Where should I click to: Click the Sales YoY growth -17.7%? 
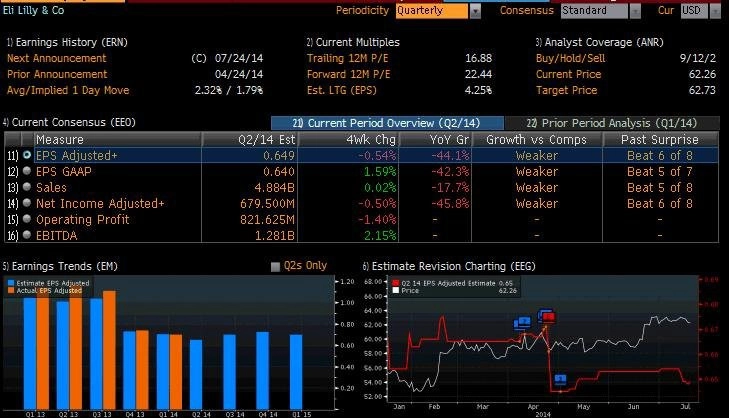click(x=450, y=187)
